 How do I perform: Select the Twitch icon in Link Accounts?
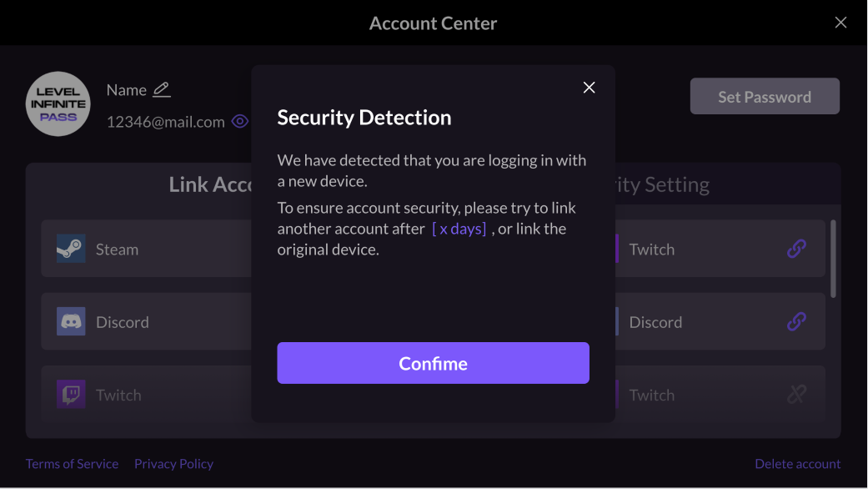[71, 393]
